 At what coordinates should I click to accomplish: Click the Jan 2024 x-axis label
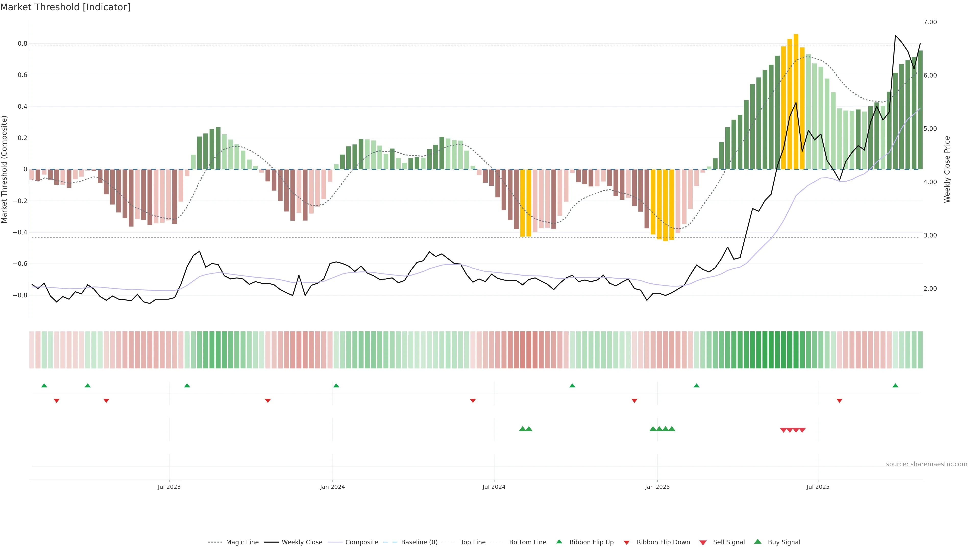[332, 487]
